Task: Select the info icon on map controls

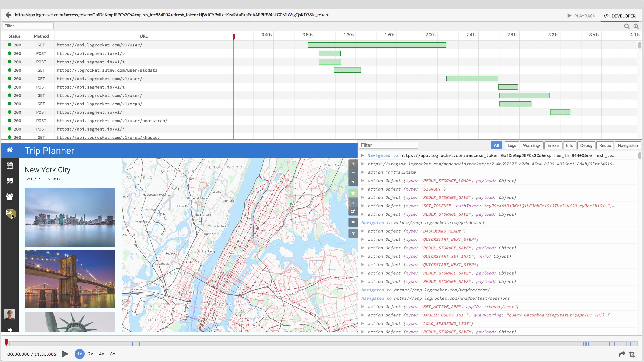Action: coord(352,202)
